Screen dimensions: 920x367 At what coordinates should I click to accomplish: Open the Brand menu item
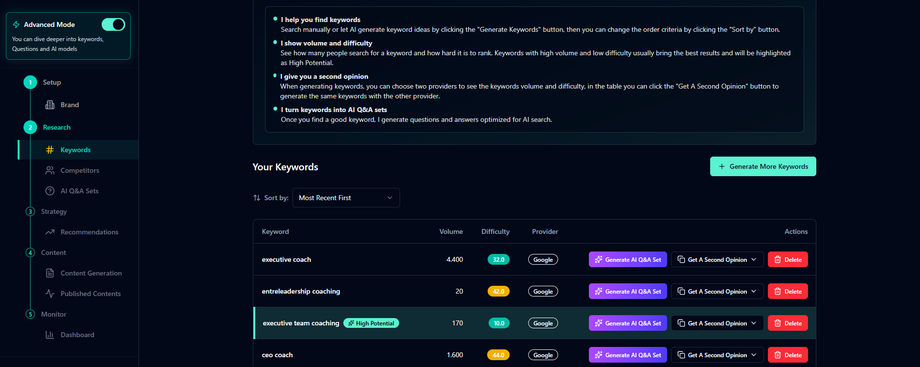coord(69,105)
